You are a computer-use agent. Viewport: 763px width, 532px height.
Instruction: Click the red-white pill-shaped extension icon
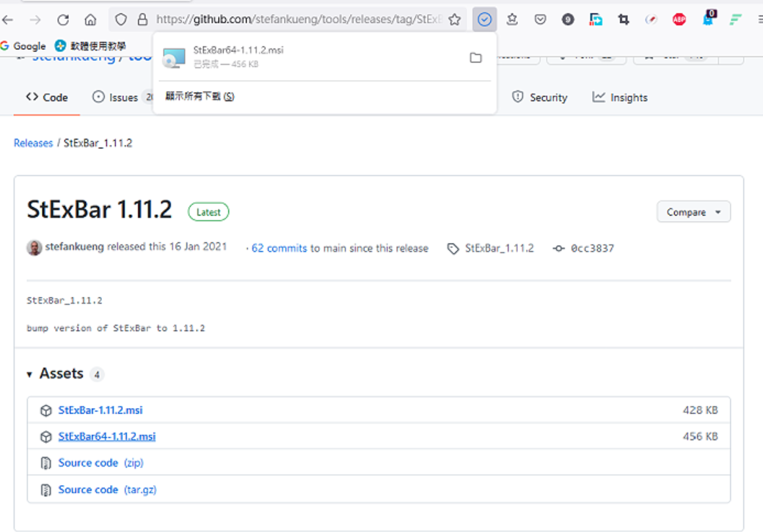coord(651,20)
